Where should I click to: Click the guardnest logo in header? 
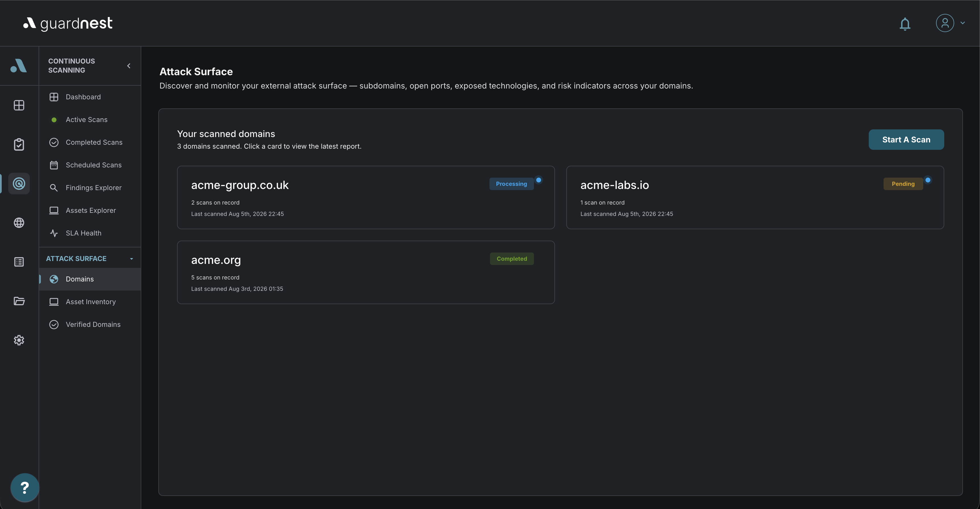68,23
